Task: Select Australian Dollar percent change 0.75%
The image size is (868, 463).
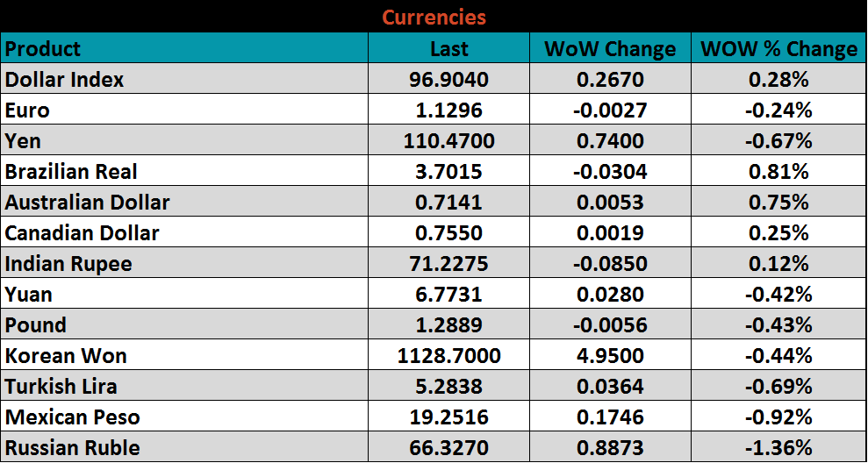Action: 778,203
